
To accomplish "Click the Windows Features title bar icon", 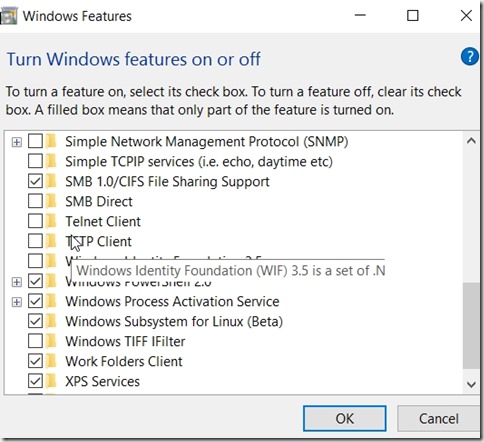I will (x=8, y=16).
